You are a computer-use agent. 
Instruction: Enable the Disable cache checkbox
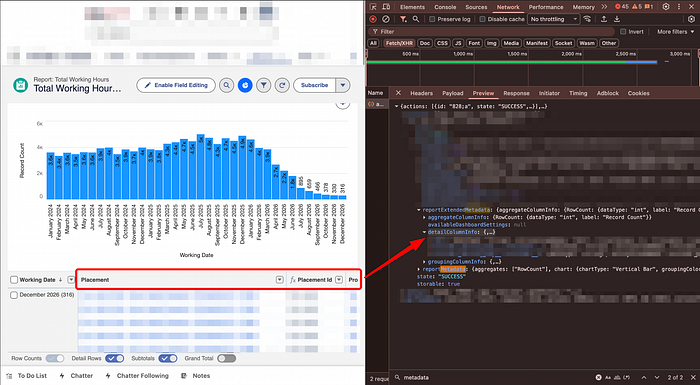(482, 19)
